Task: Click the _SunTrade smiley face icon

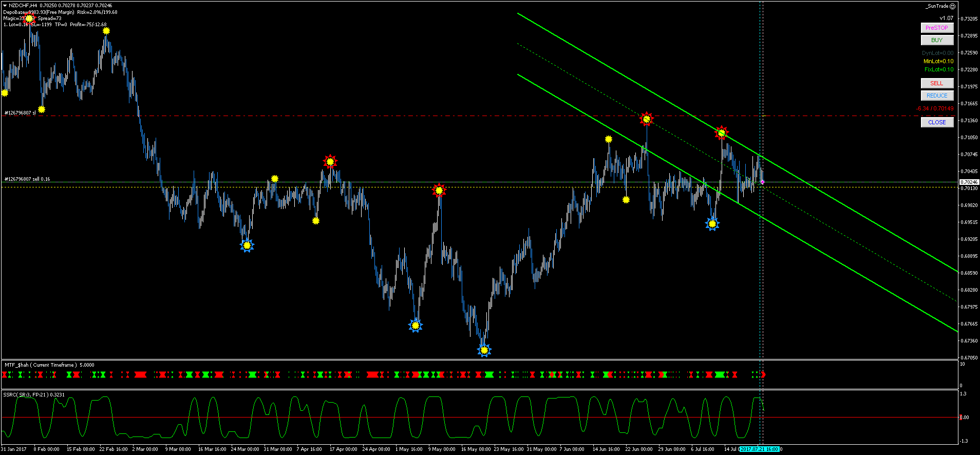Action: coord(952,6)
